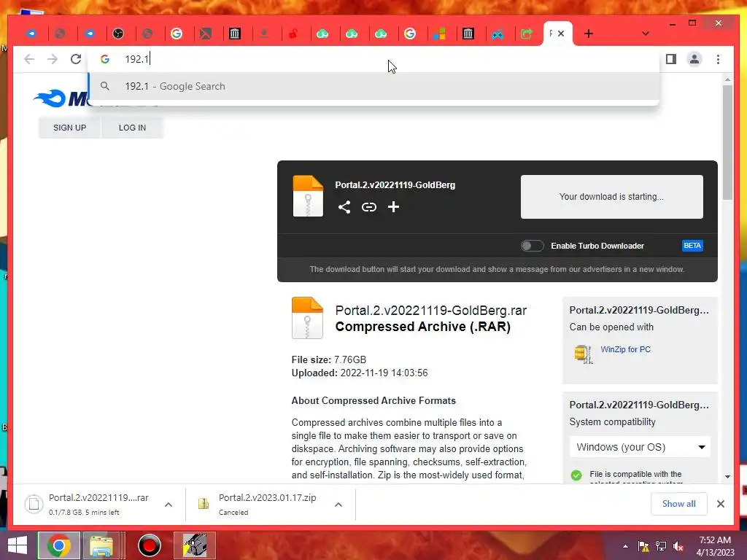Switch to the Microsoft logo tab
This screenshot has width=747, height=560.
pyautogui.click(x=438, y=34)
